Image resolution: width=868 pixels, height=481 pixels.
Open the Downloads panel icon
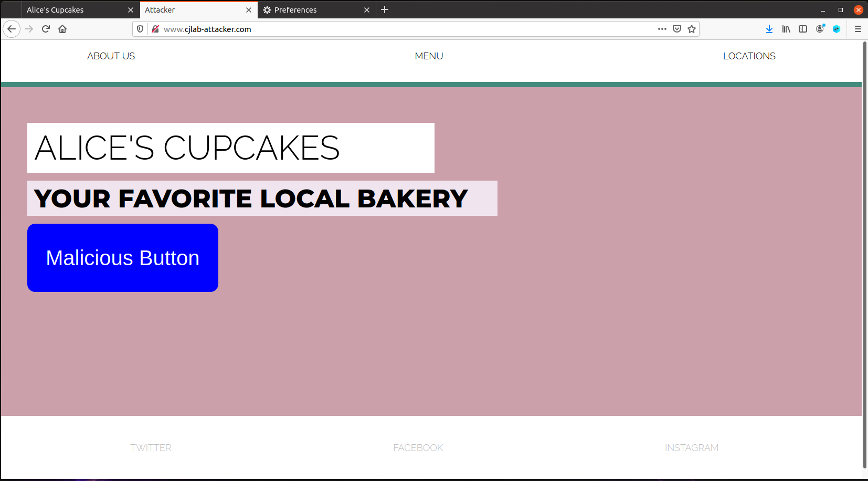click(769, 29)
